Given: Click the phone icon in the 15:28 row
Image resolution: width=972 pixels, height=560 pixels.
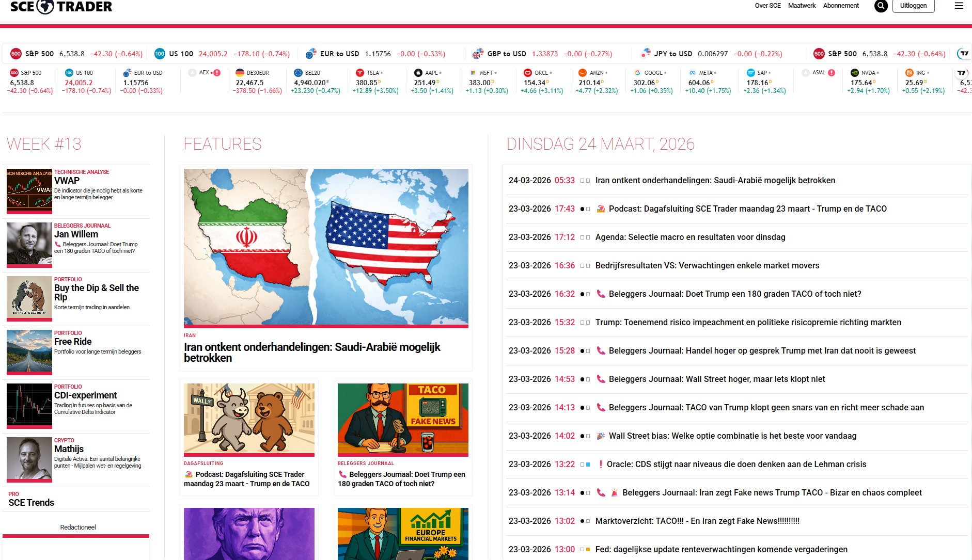Looking at the screenshot, I should pos(601,351).
